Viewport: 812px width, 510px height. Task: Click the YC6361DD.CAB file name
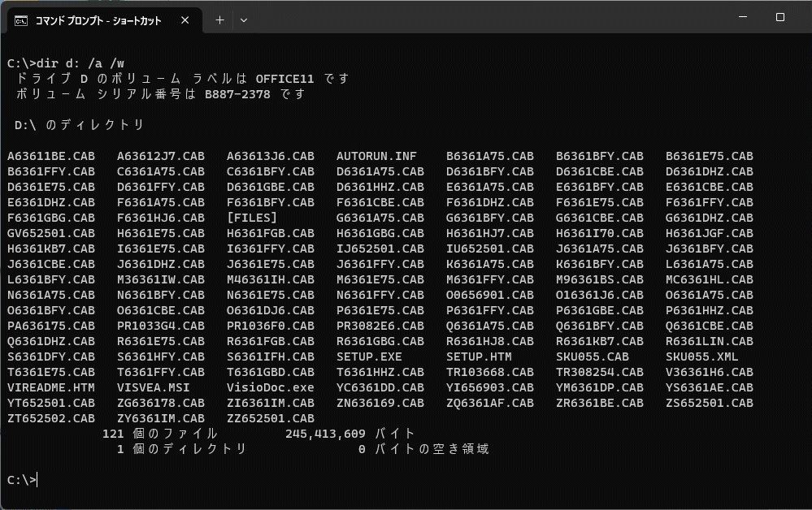click(x=380, y=387)
